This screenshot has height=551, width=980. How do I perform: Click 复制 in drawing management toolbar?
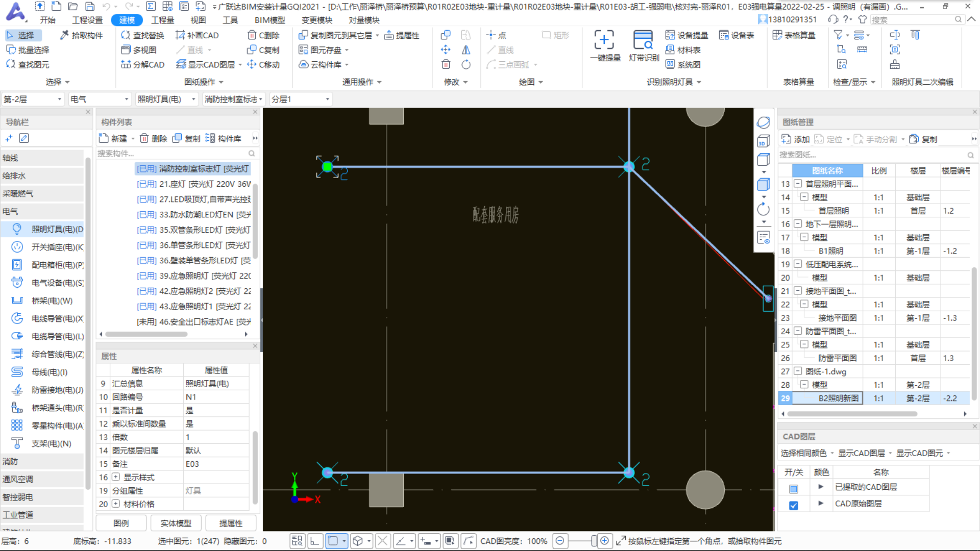[x=923, y=139]
